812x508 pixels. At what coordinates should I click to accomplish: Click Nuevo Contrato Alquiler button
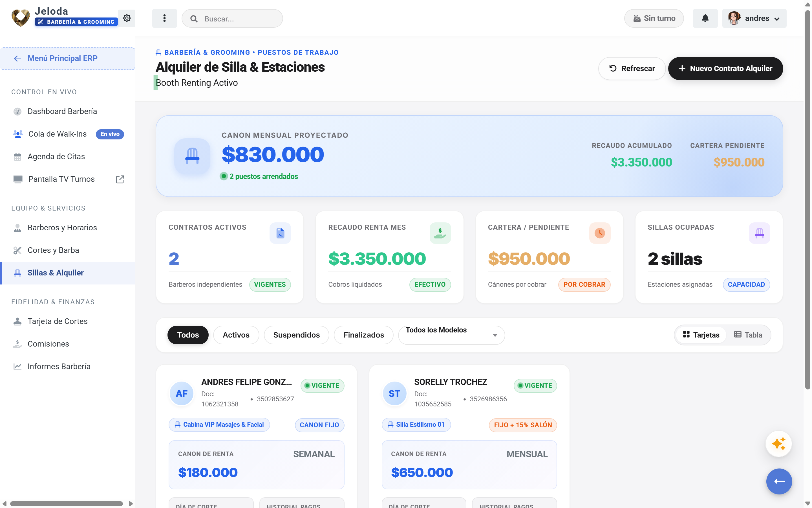point(725,69)
